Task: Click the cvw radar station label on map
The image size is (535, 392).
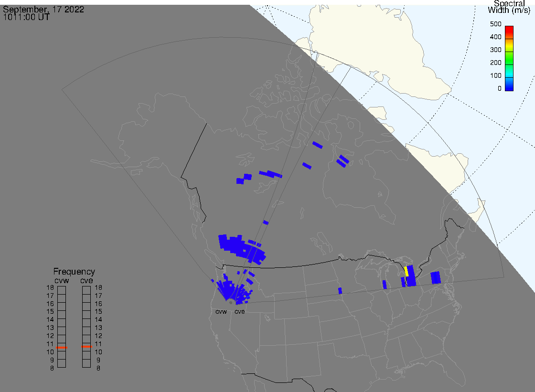Action: [x=221, y=312]
